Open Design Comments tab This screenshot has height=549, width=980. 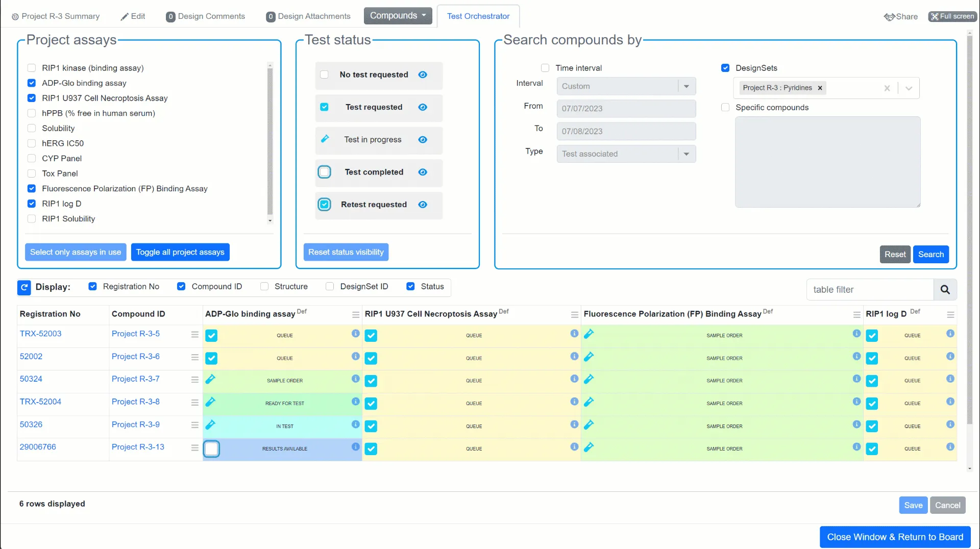[x=206, y=16]
